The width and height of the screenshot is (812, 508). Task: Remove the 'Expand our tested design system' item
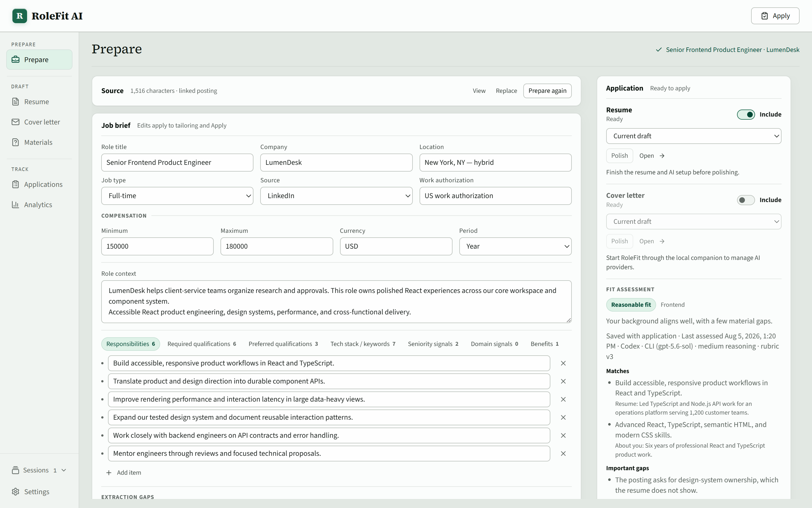(563, 417)
